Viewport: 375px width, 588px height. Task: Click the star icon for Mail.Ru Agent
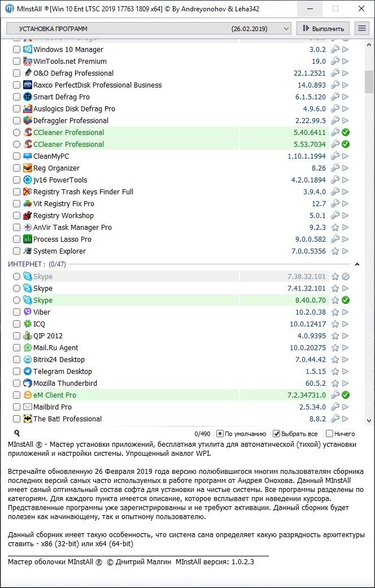pos(335,348)
